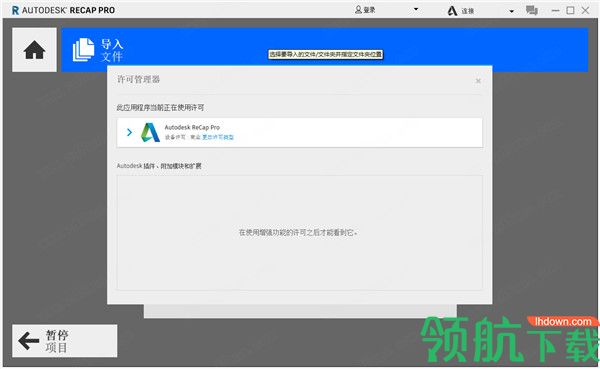Go to the Home screen icon
The width and height of the screenshot is (600, 369).
click(34, 50)
